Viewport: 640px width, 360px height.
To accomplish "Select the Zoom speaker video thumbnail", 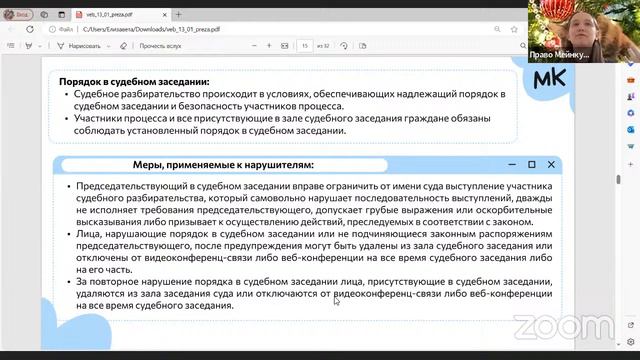I will click(x=584, y=31).
